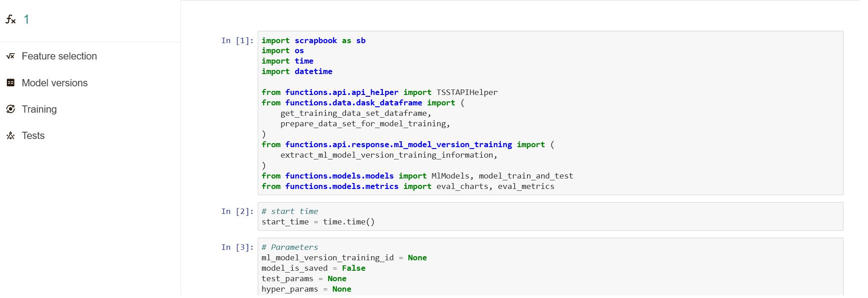Click the In [1]: cell prompt

coord(237,40)
